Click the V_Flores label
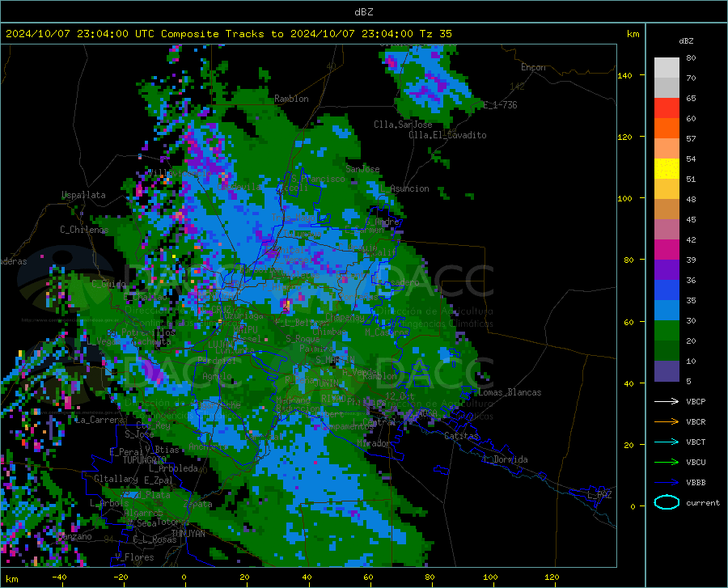Screen dimensions: 728x588 click(134, 557)
